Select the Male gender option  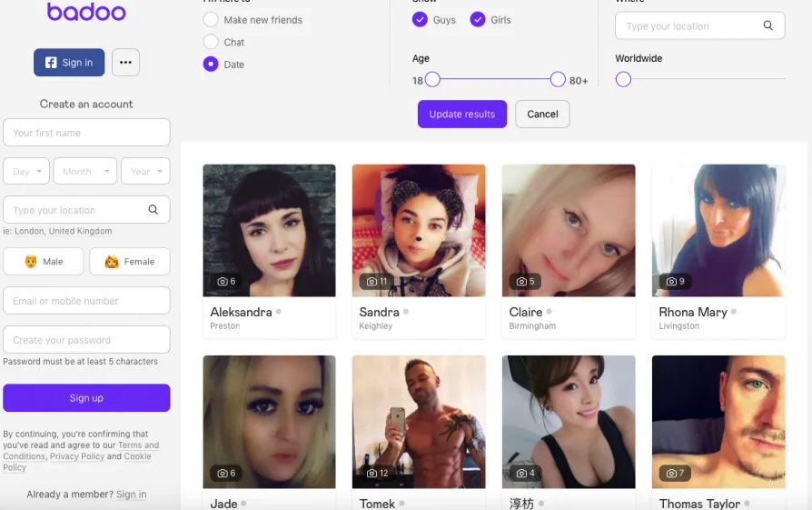[43, 261]
